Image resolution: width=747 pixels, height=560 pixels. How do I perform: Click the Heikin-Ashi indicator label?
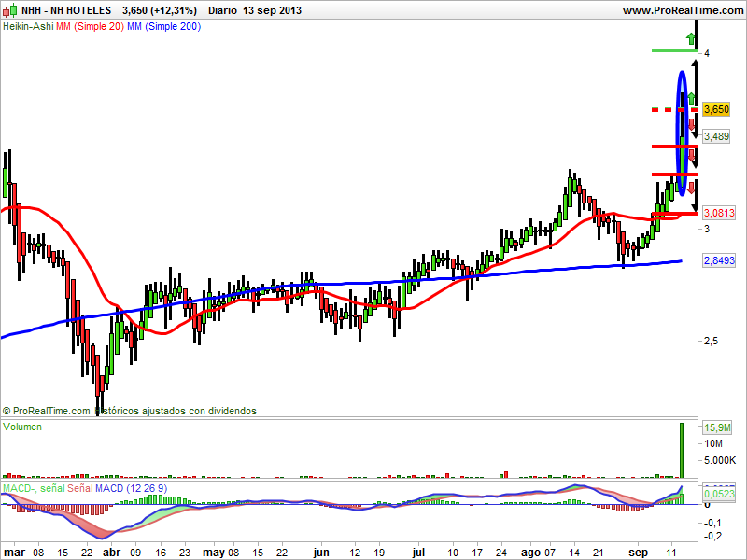click(x=28, y=27)
